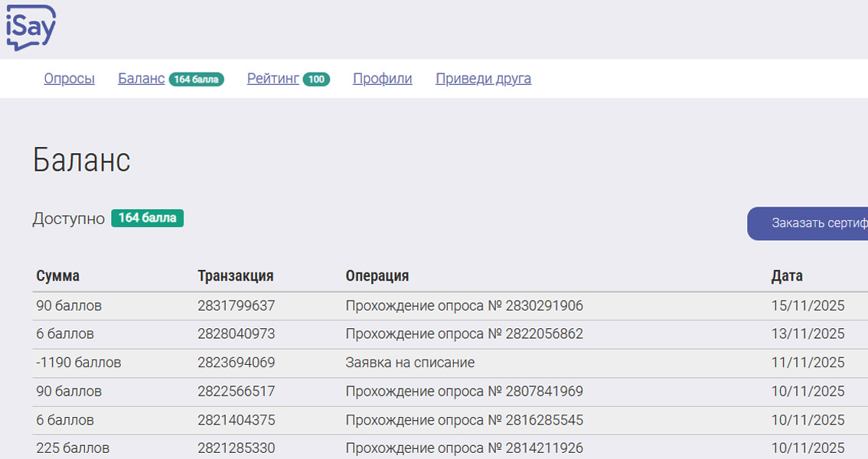Screen dimensions: 868x459
Task: Switch to the Рейтинг page
Action: tap(272, 79)
